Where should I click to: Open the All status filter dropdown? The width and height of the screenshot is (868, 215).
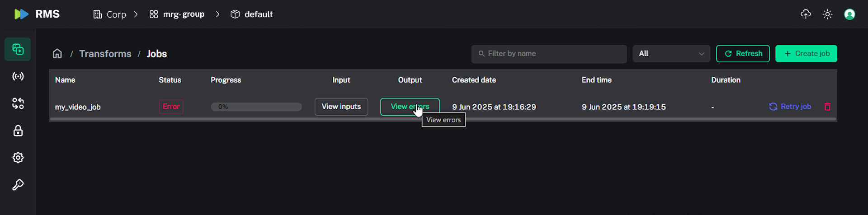coord(671,54)
